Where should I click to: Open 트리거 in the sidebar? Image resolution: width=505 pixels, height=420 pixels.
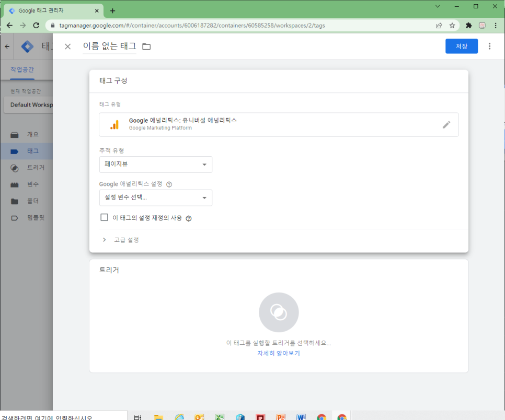point(27,168)
